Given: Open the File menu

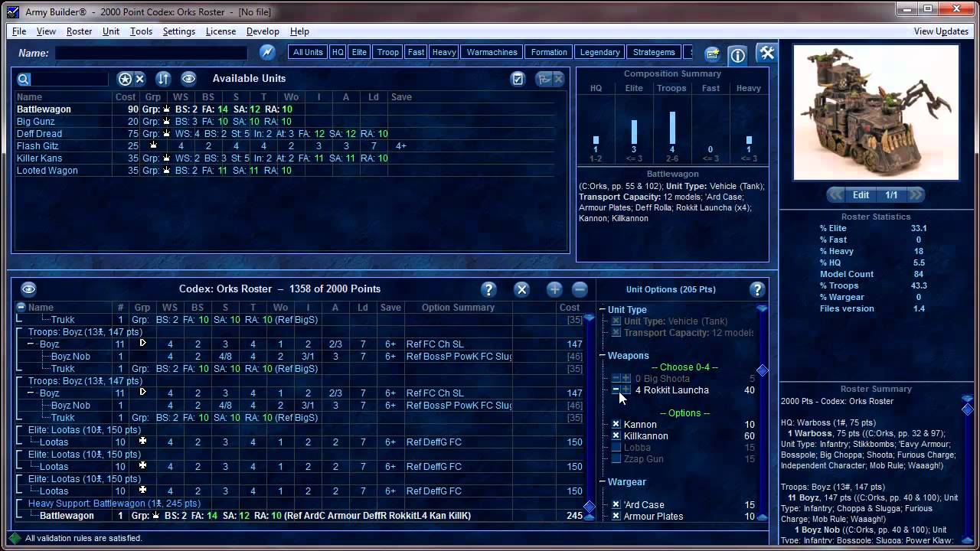Looking at the screenshot, I should tap(19, 31).
